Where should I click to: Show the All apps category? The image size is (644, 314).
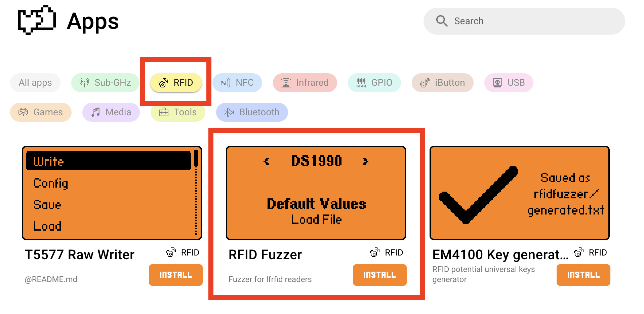click(35, 82)
